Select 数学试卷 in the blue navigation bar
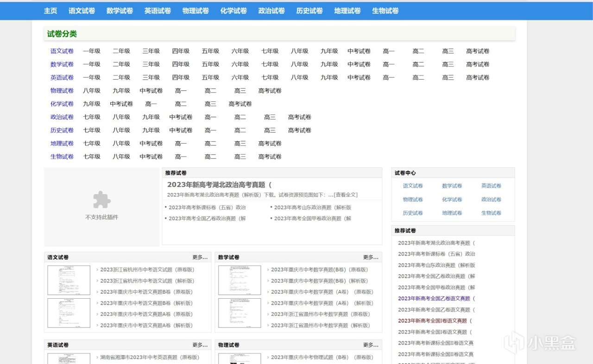 pos(120,11)
